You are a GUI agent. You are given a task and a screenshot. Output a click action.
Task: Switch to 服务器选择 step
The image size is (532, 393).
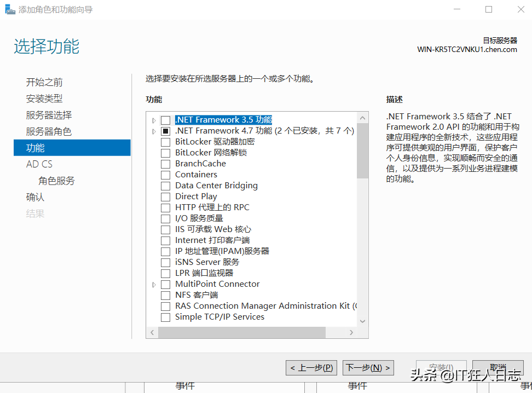(49, 115)
